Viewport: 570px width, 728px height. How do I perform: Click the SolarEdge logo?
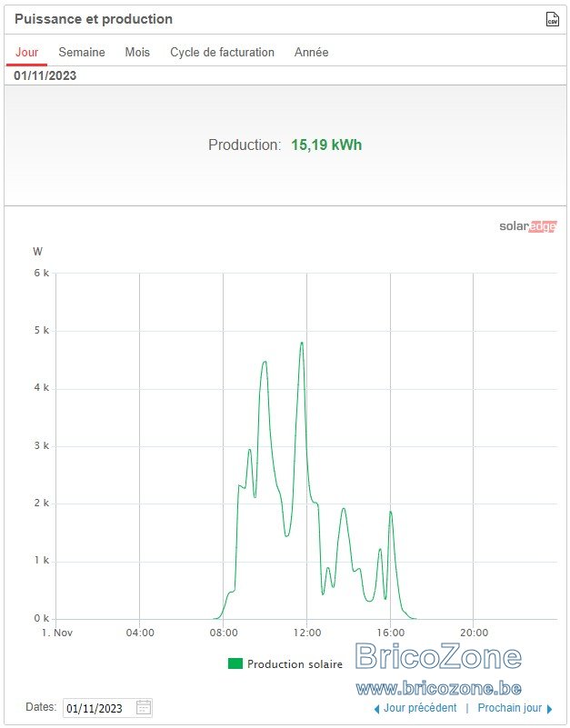click(527, 226)
